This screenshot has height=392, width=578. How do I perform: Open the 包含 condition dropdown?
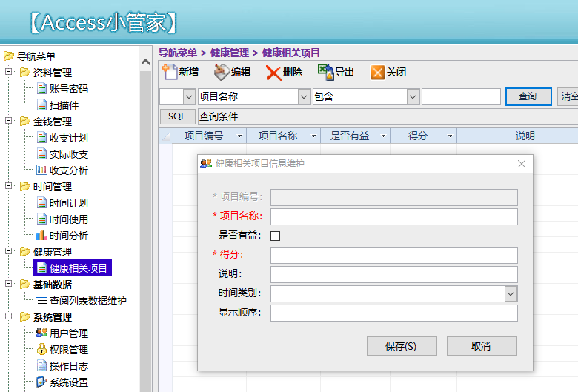pos(413,96)
